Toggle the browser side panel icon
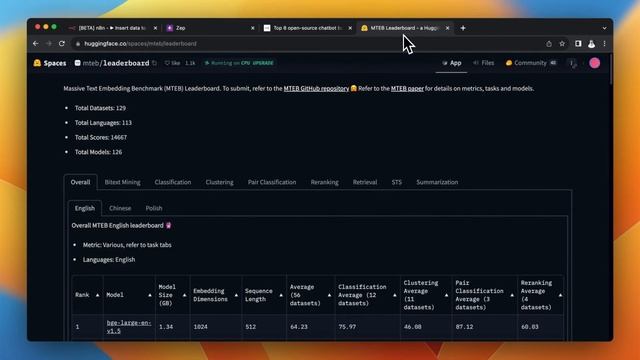 pyautogui.click(x=578, y=44)
